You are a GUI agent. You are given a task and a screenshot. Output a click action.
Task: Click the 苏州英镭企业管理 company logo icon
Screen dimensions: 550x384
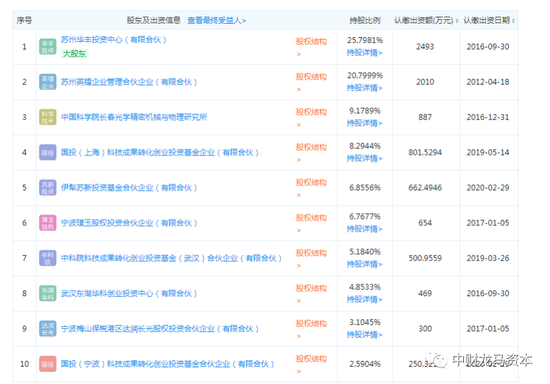point(48,82)
